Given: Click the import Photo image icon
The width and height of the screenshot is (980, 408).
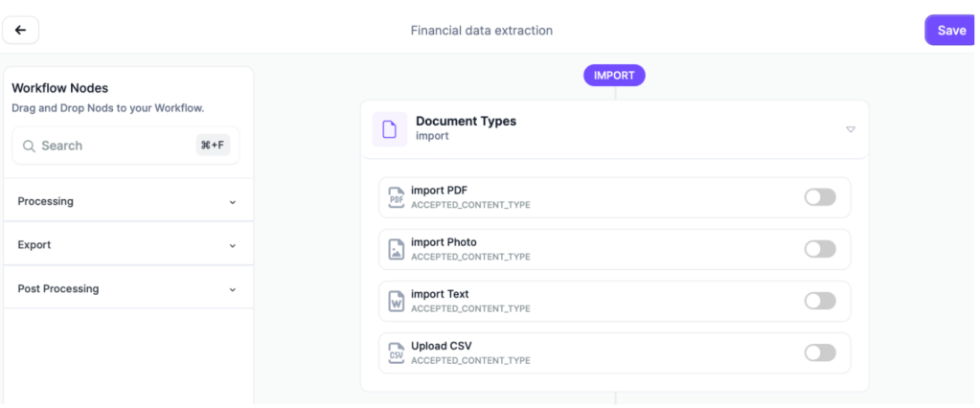Looking at the screenshot, I should point(397,249).
